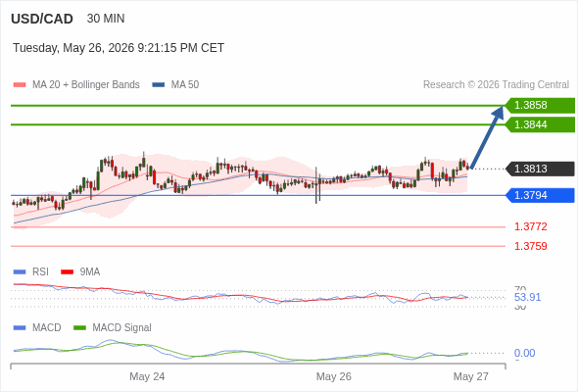Click the MACD legend label
Screen dimensions: 578x392
click(x=47, y=328)
